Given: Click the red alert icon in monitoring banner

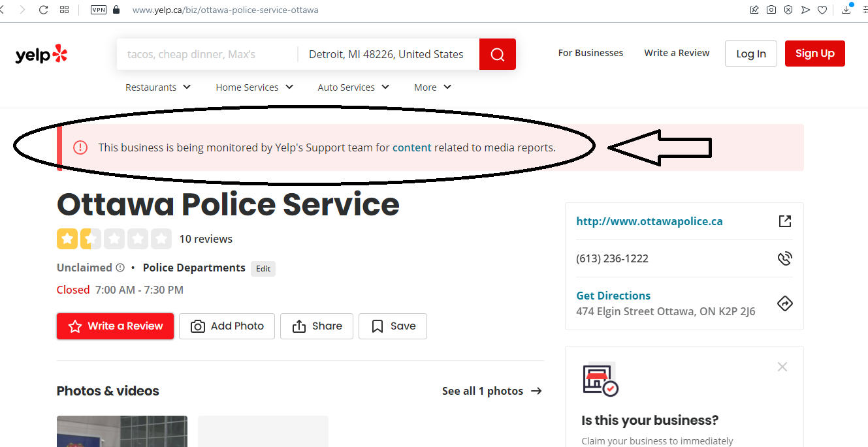Looking at the screenshot, I should [80, 147].
